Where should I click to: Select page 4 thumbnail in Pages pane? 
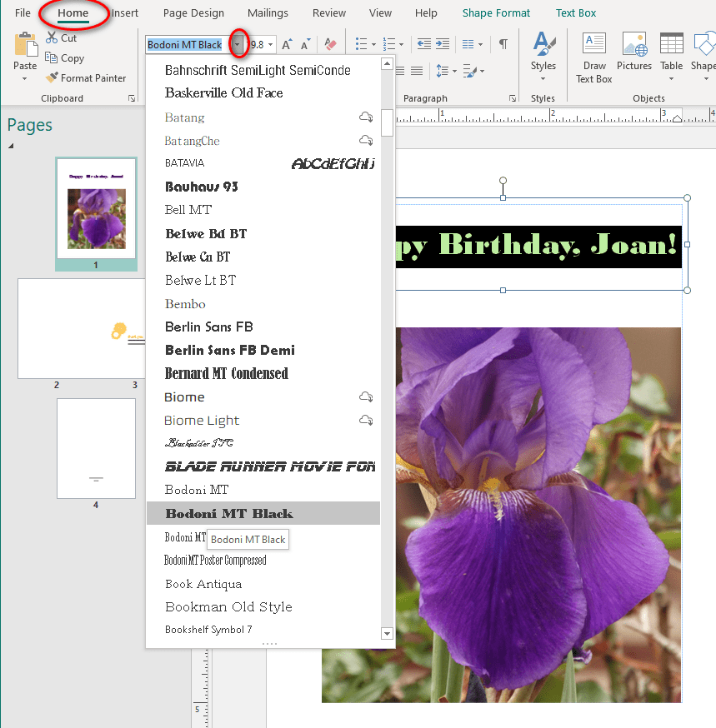[96, 448]
